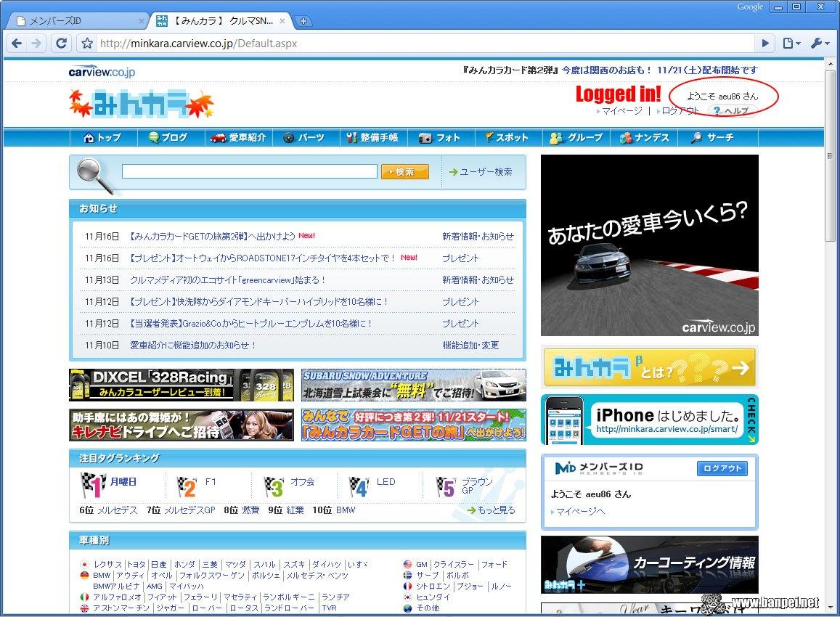Go forward with the browser forward arrow
840x617 pixels.
coord(36,44)
